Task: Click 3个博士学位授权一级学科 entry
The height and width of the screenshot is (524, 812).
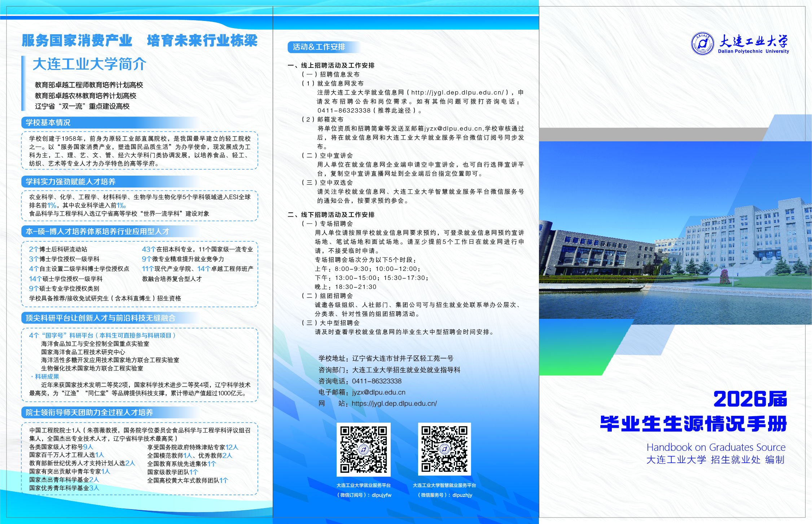Action: click(64, 259)
